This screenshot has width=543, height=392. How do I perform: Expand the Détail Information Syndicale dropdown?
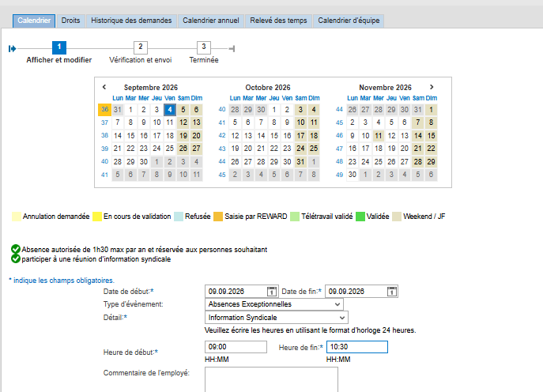(277, 317)
